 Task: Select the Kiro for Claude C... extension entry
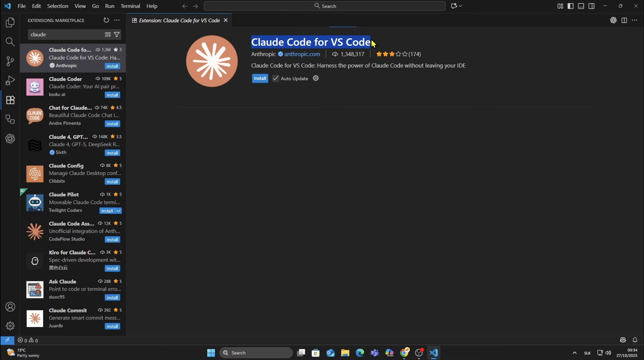[73, 260]
